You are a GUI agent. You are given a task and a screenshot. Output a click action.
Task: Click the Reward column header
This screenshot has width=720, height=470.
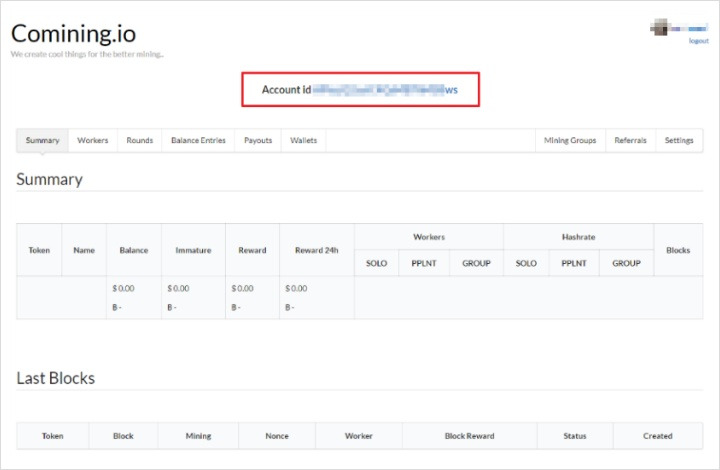[x=252, y=250]
